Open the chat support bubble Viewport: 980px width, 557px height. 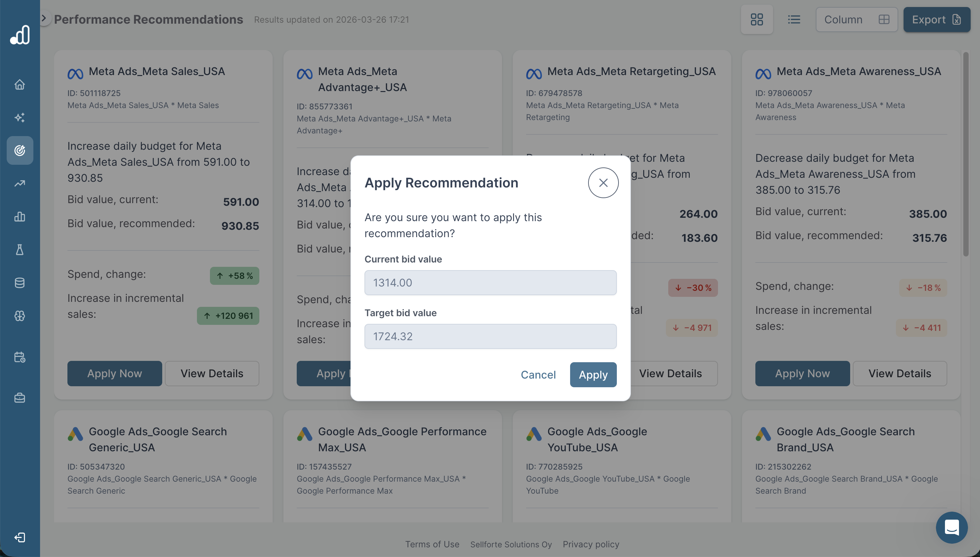point(951,528)
